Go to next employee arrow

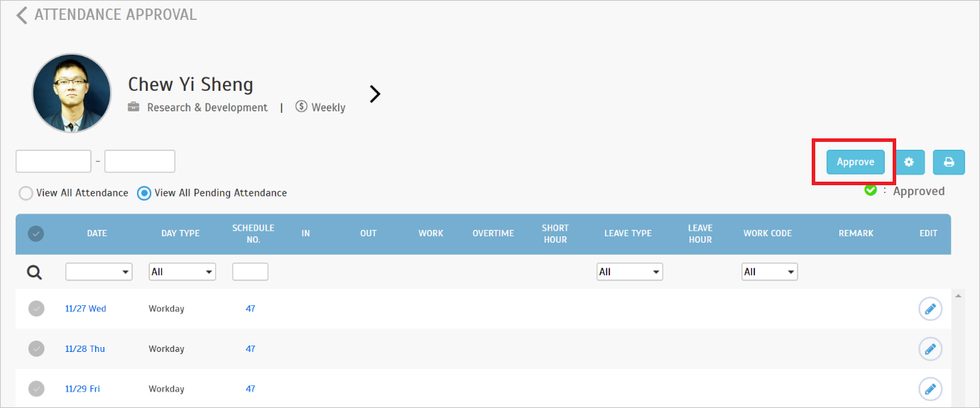click(375, 94)
